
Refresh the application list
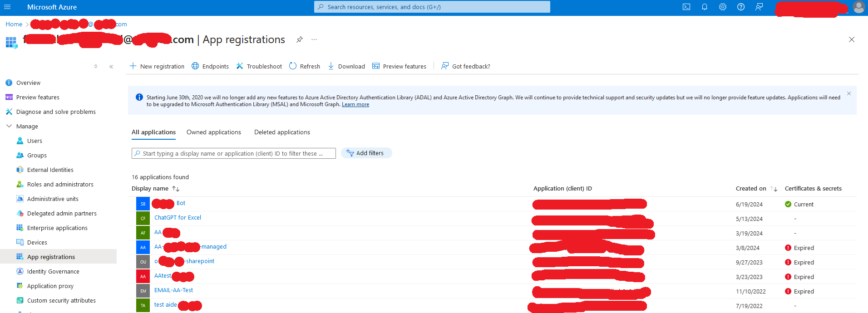pos(305,66)
